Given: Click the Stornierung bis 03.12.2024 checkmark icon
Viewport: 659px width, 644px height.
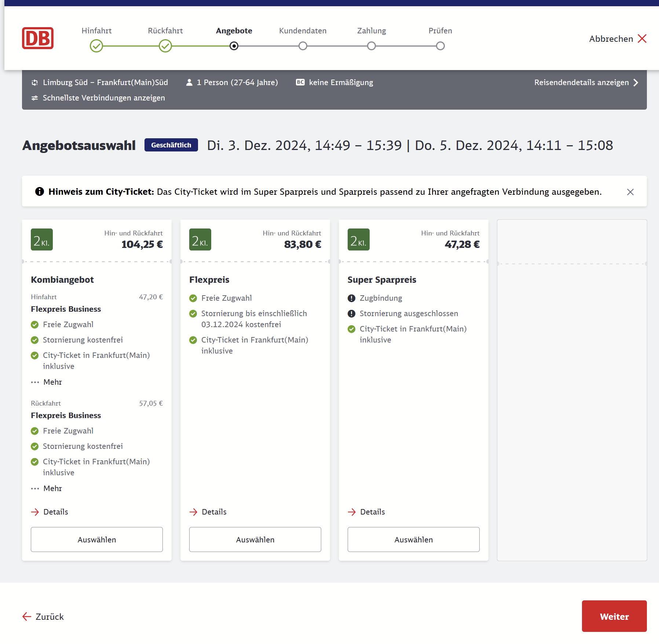Looking at the screenshot, I should pyautogui.click(x=193, y=314).
